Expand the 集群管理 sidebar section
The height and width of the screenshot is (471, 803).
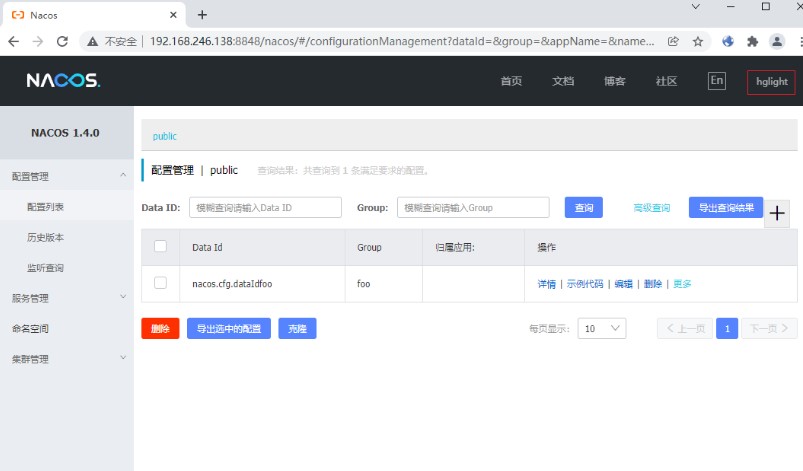click(123, 358)
